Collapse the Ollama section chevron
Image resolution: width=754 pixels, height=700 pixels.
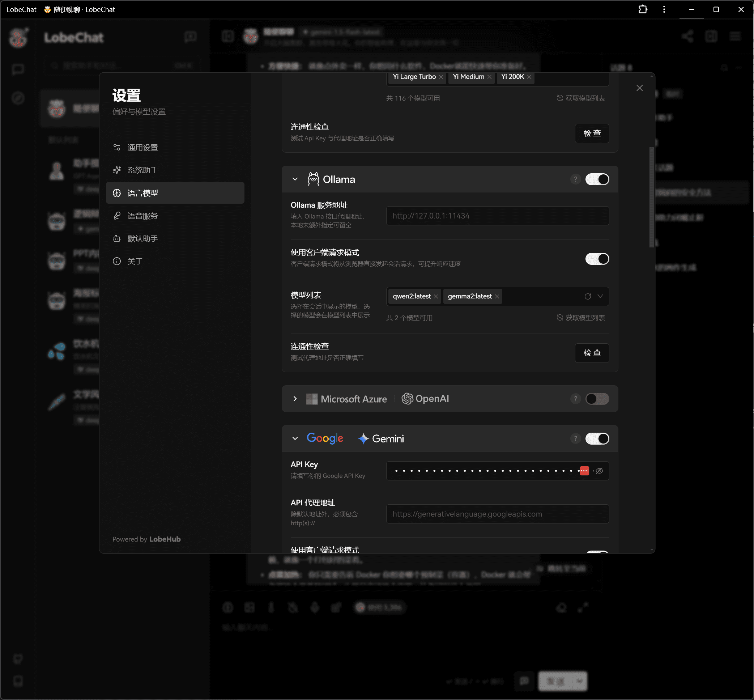[x=295, y=179]
